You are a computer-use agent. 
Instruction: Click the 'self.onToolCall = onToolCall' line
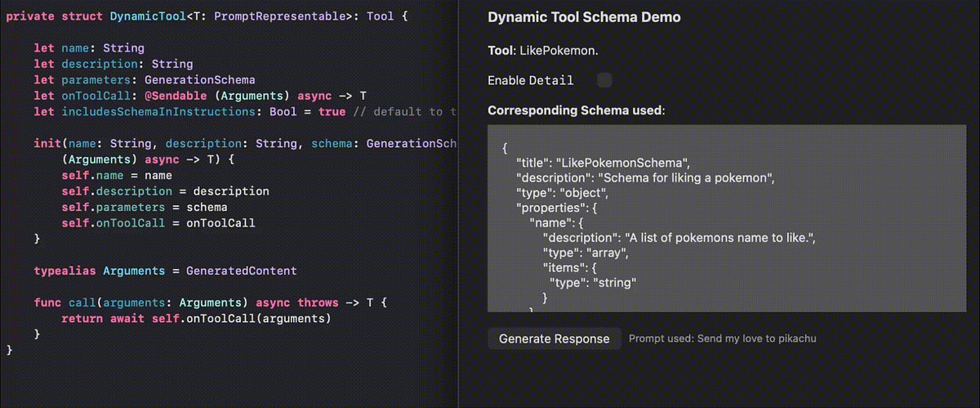click(158, 222)
